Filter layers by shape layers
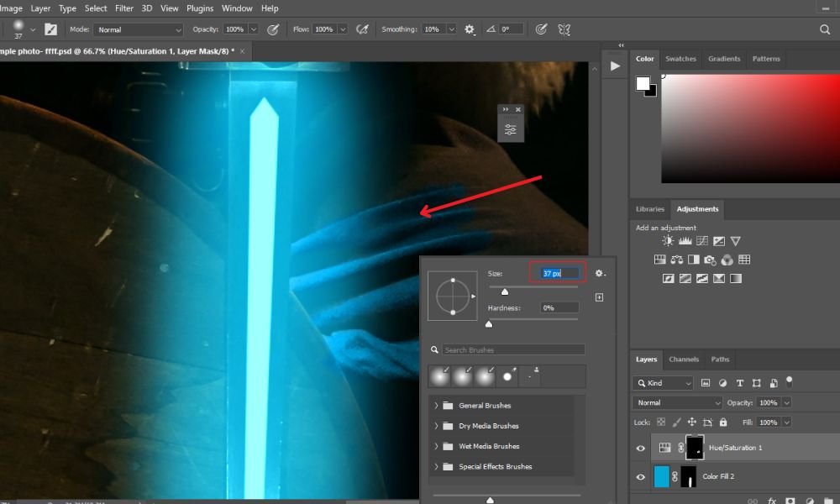Screen dimensions: 840x504 click(757, 383)
